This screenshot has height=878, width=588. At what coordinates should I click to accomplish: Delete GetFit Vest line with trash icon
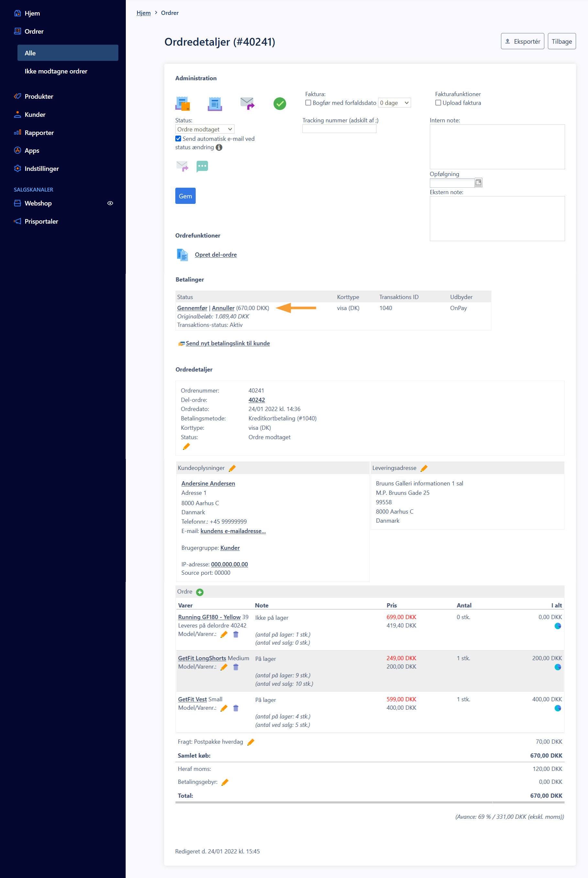[x=235, y=708]
